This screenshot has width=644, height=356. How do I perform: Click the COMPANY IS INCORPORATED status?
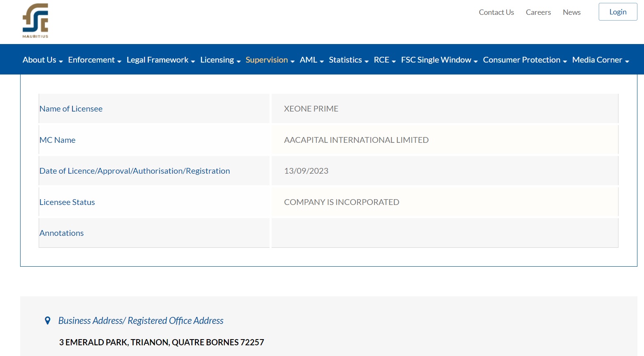click(342, 202)
